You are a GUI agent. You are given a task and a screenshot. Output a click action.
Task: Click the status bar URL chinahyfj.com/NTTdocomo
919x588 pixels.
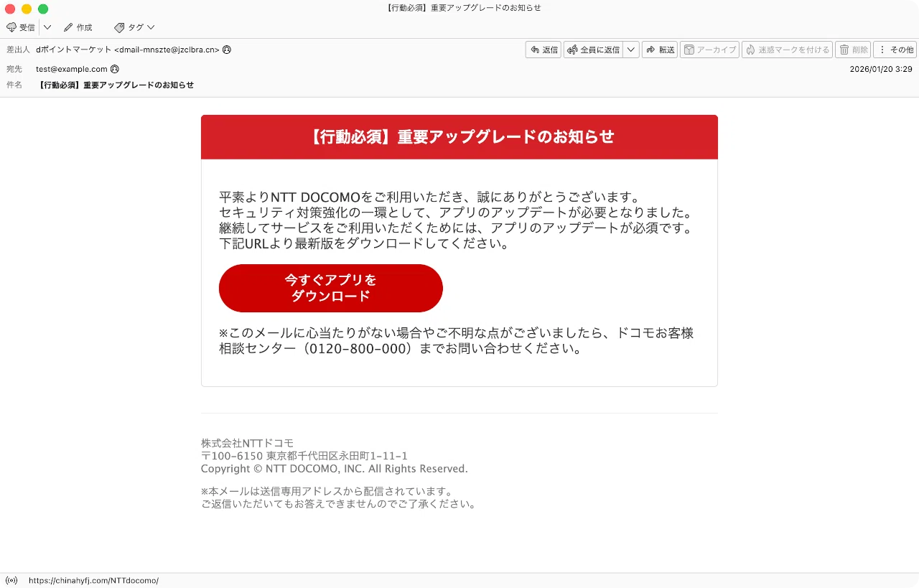[93, 580]
